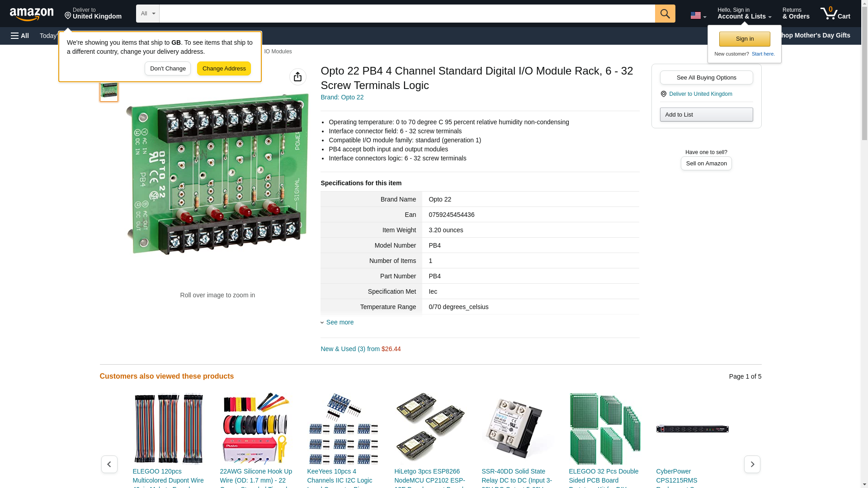
Task: Click Change Address button
Action: pyautogui.click(x=224, y=69)
